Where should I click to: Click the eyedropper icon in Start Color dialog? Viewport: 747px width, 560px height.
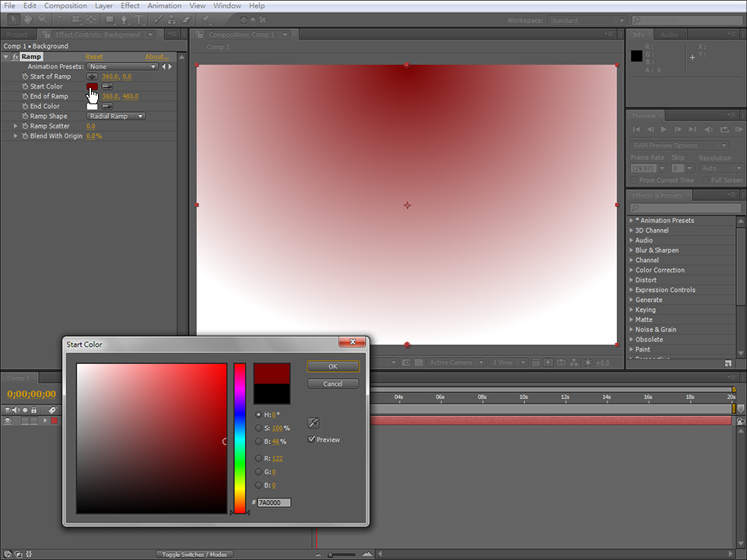(314, 423)
